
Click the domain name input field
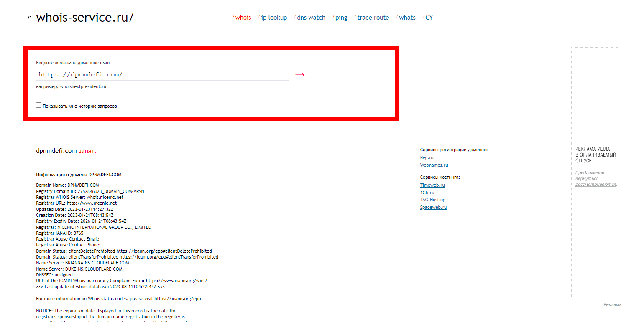point(162,75)
